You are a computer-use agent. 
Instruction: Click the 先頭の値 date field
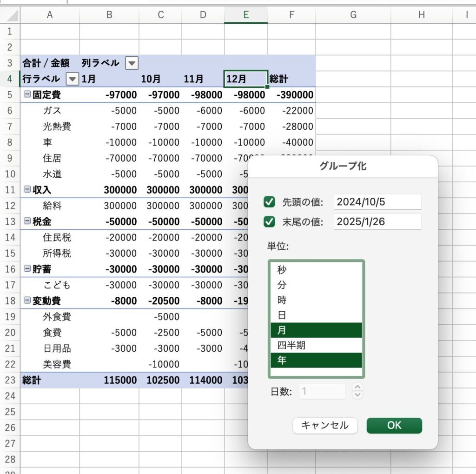[x=377, y=202]
